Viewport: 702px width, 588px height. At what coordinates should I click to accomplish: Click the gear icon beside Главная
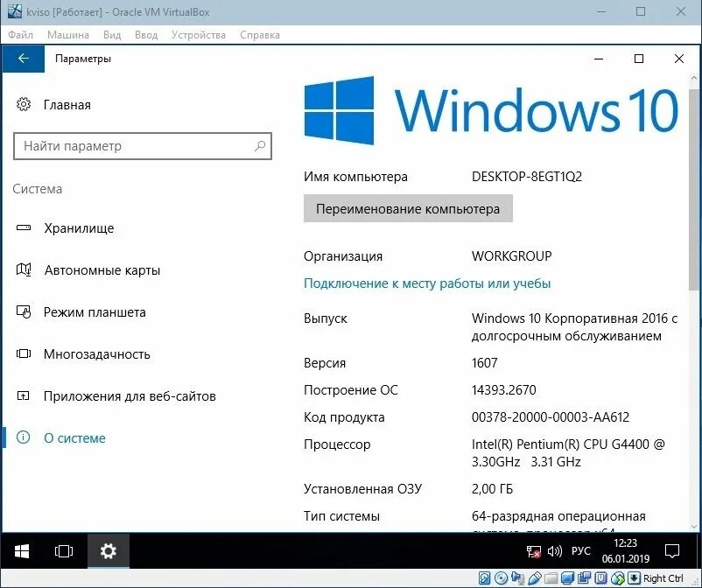24,104
